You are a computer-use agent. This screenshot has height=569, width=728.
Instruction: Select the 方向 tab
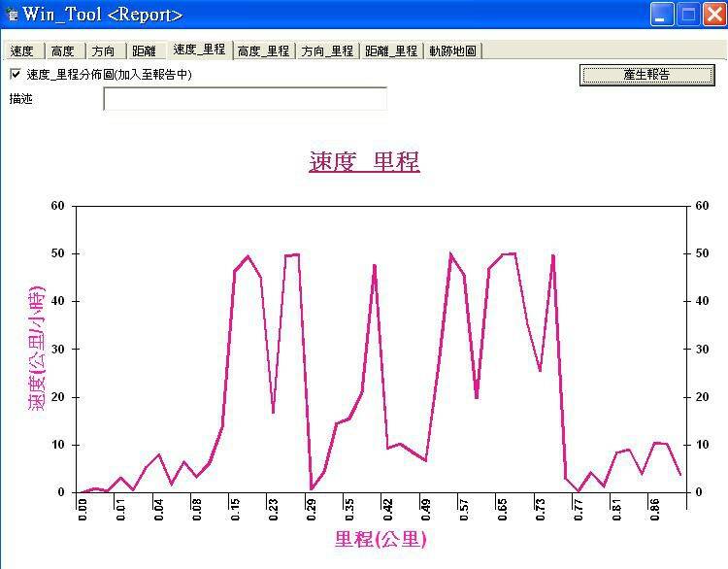click(103, 51)
